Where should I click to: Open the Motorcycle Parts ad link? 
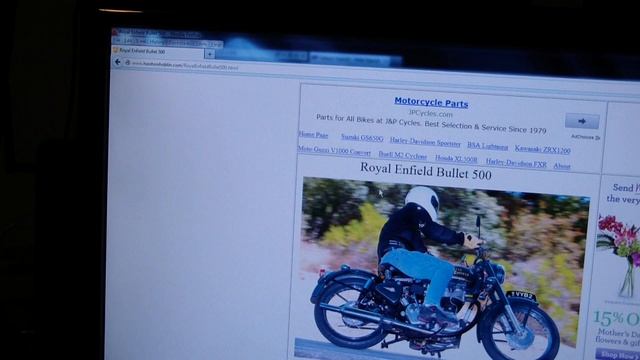click(x=431, y=103)
